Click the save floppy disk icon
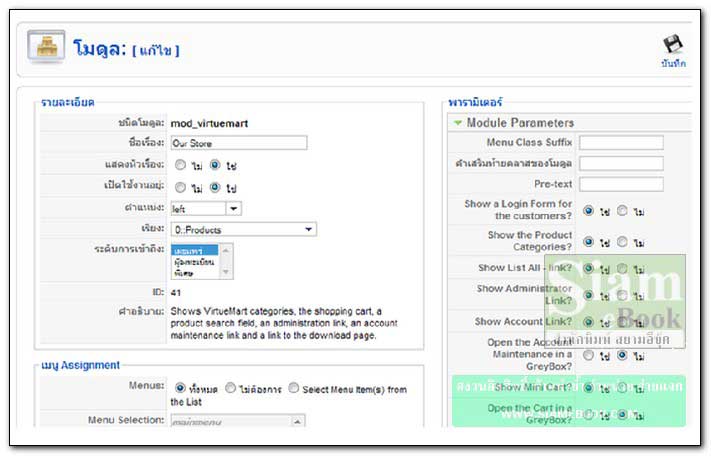 tap(673, 44)
